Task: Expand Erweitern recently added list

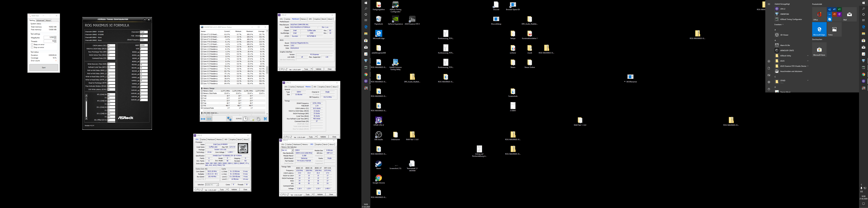Action: point(779,24)
